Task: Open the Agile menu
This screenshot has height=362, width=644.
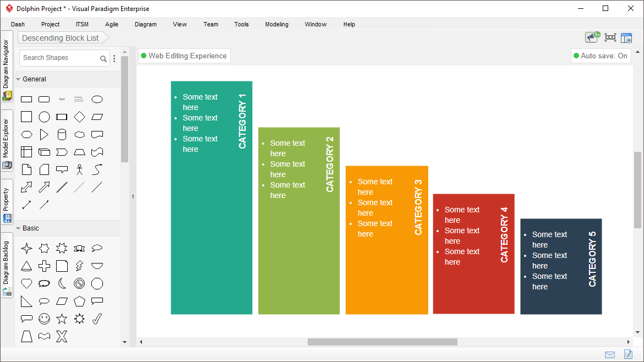Action: point(112,24)
